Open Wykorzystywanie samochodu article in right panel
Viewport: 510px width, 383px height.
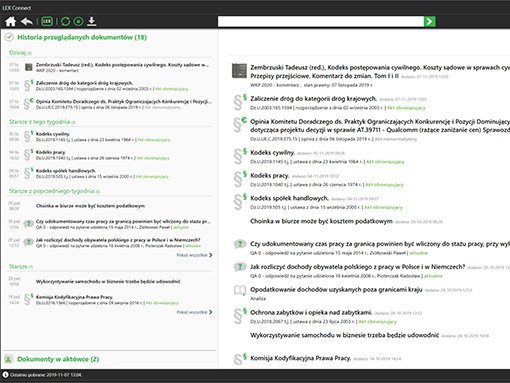(345, 335)
